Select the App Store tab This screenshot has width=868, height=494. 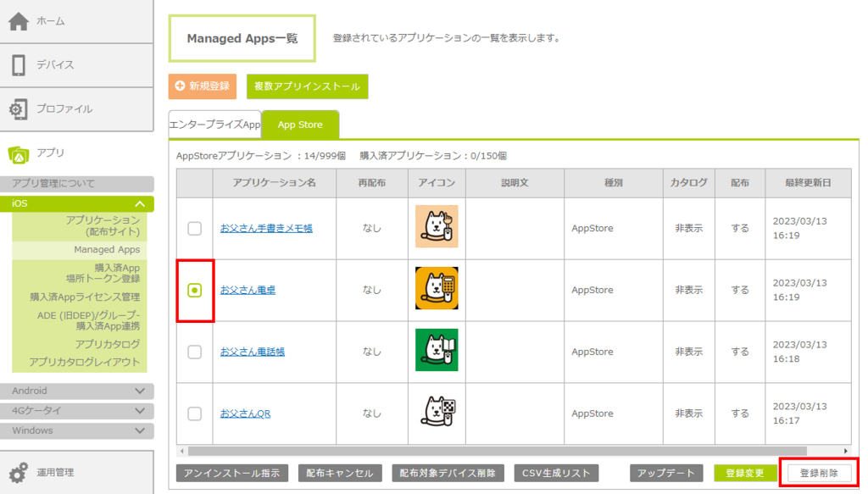[300, 125]
